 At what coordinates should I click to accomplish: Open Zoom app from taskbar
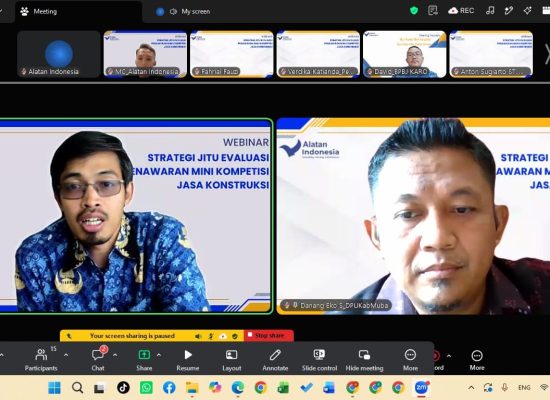[421, 388]
